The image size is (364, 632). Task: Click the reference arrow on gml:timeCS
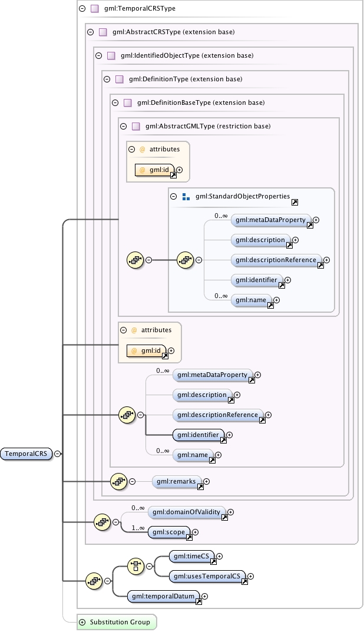(214, 561)
